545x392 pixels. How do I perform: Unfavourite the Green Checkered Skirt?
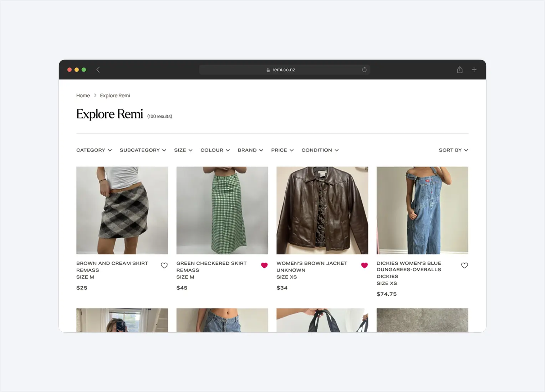(x=264, y=265)
